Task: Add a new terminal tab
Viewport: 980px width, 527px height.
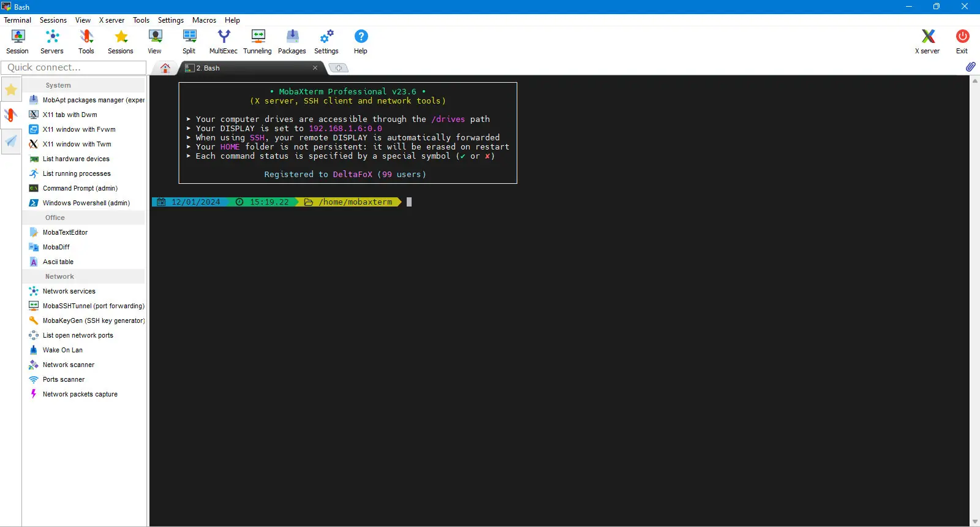Action: tap(339, 68)
